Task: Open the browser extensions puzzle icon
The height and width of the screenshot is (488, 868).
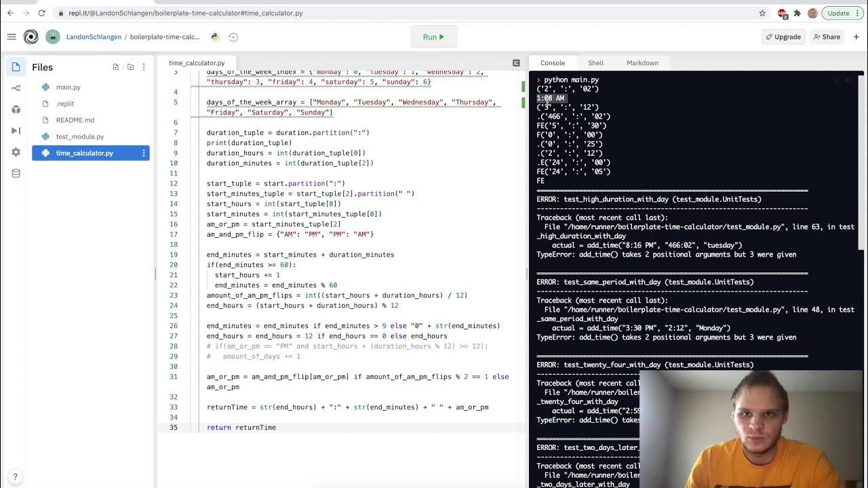Action: [x=797, y=13]
